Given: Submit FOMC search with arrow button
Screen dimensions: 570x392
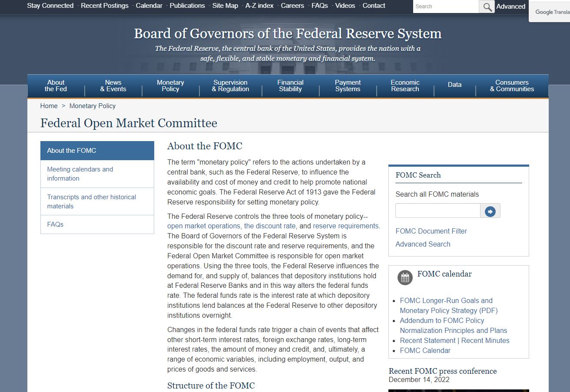Looking at the screenshot, I should pos(490,211).
